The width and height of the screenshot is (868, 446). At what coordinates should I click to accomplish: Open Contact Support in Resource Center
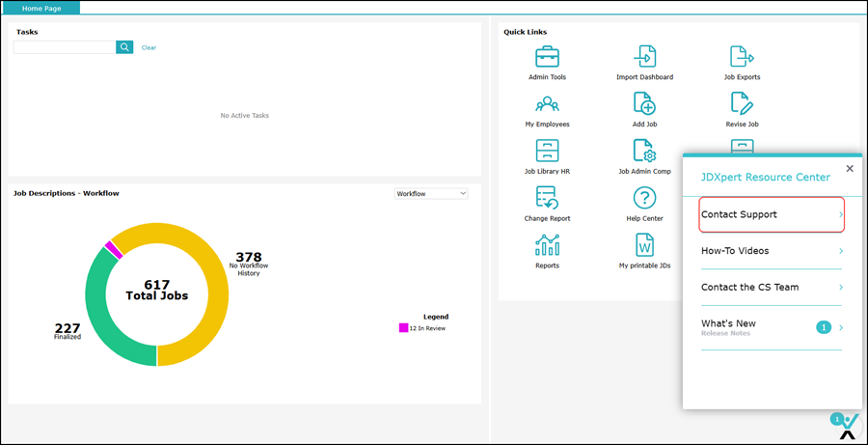tap(771, 214)
